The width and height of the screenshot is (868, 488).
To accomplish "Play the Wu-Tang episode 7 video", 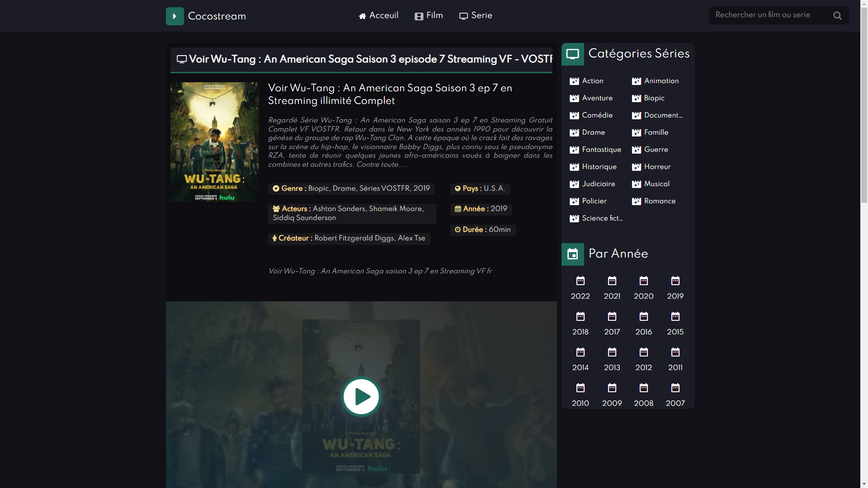I will (361, 397).
